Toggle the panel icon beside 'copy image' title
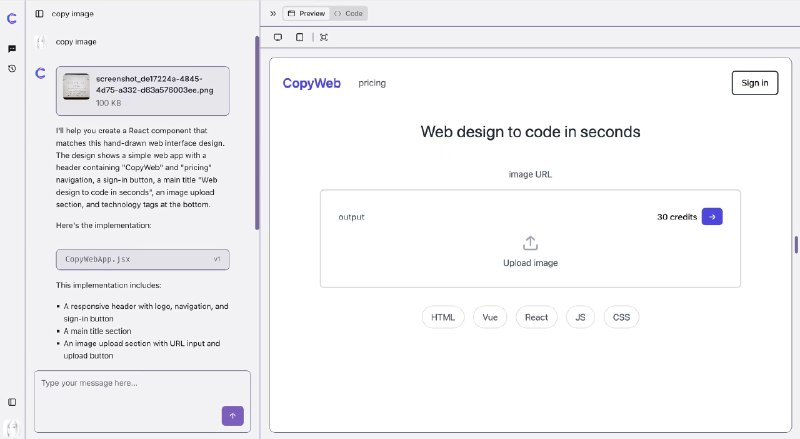The width and height of the screenshot is (800, 439). click(39, 14)
